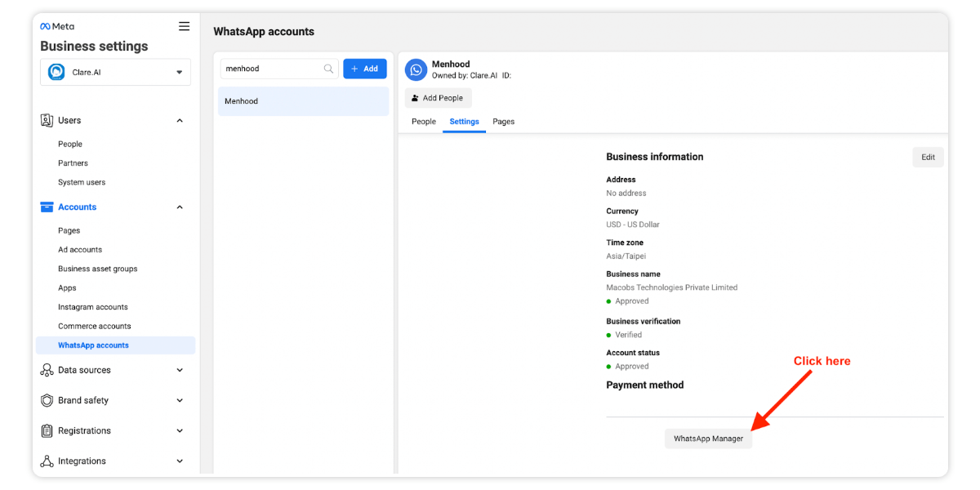Open the Clare.AI business account dropdown
Viewport: 980px width, 490px height.
(x=115, y=72)
